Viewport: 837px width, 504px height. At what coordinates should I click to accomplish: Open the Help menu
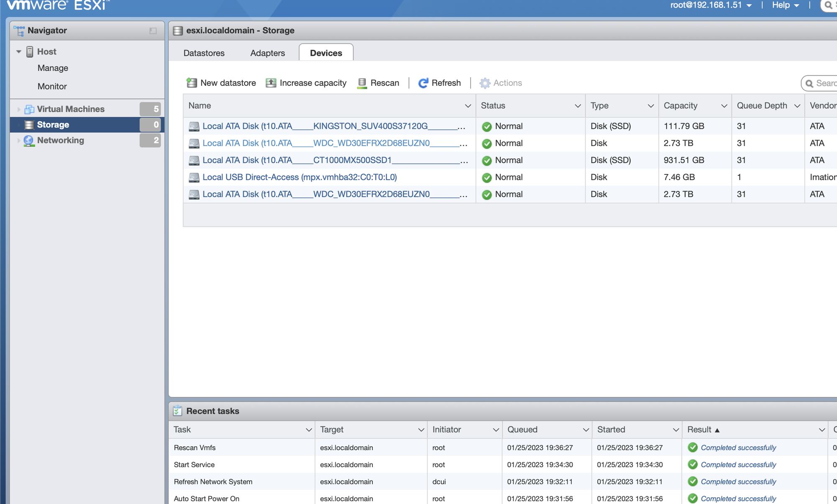click(786, 5)
